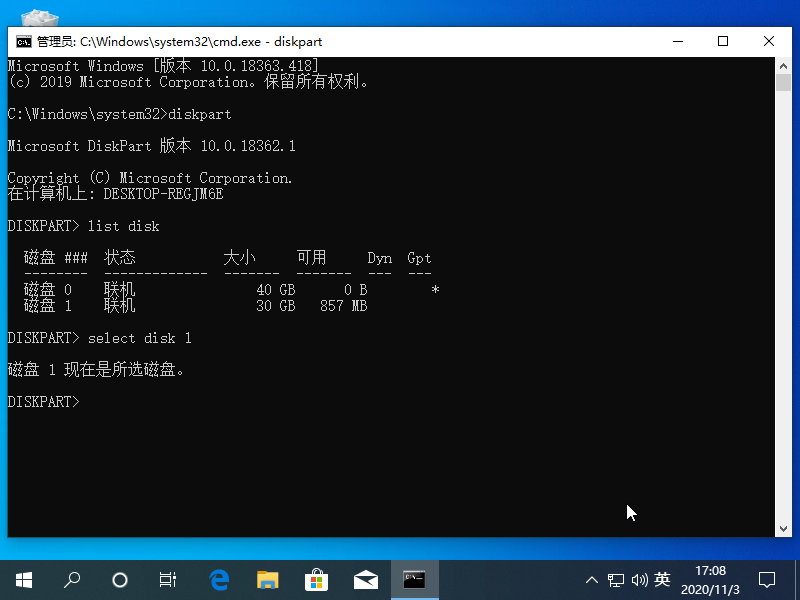Open Microsoft Edge from the taskbar
Viewport: 800px width, 600px height.
click(x=219, y=580)
